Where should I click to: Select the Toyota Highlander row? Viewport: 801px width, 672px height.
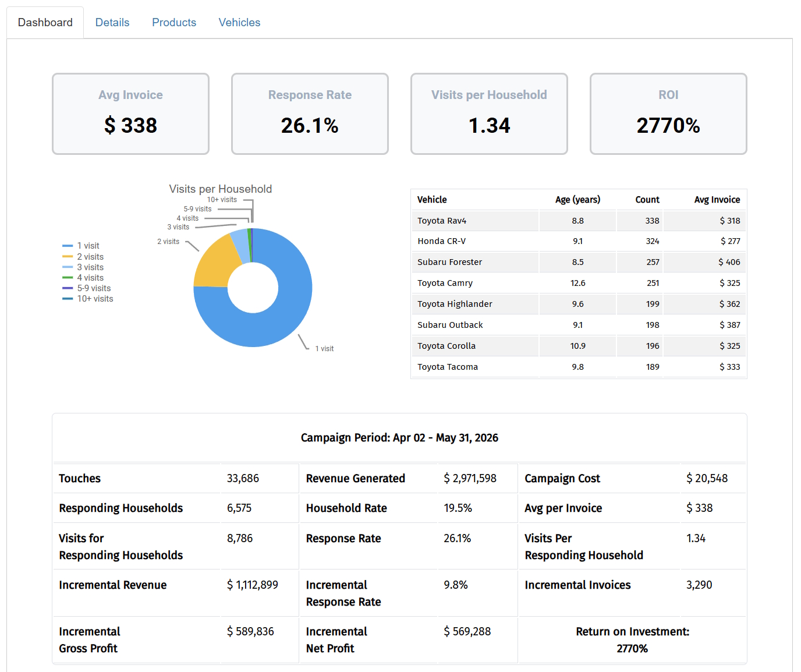(x=579, y=304)
